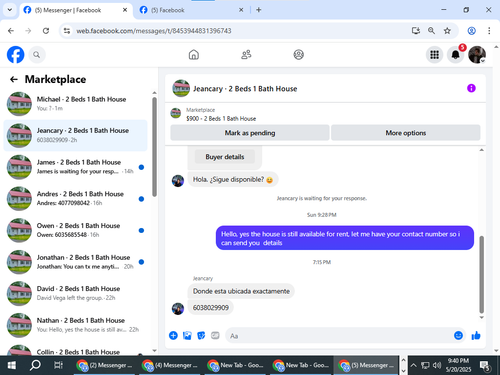Viewport: 500px width, 375px height.
Task: Open the Groups icon in top navigation
Action: tap(298, 55)
